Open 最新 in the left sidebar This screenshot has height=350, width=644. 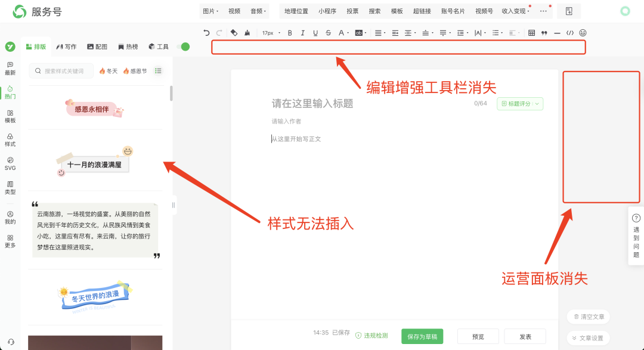point(10,69)
